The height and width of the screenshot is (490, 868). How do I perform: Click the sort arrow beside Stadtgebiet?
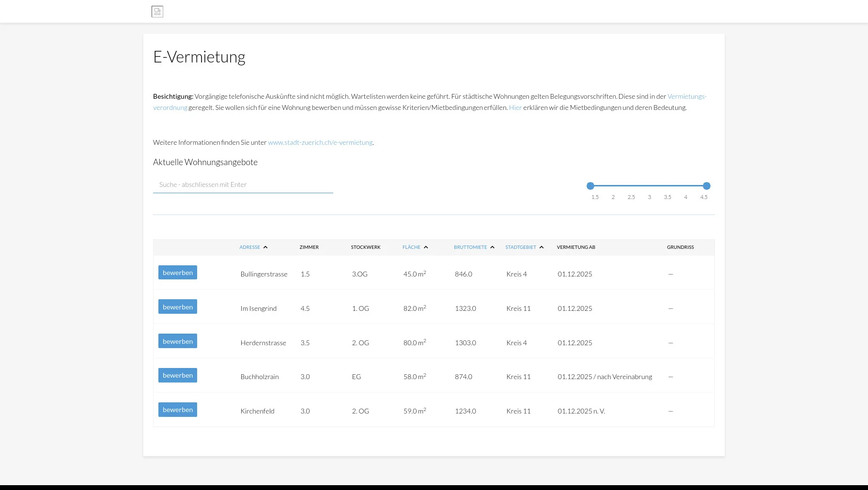click(x=542, y=247)
